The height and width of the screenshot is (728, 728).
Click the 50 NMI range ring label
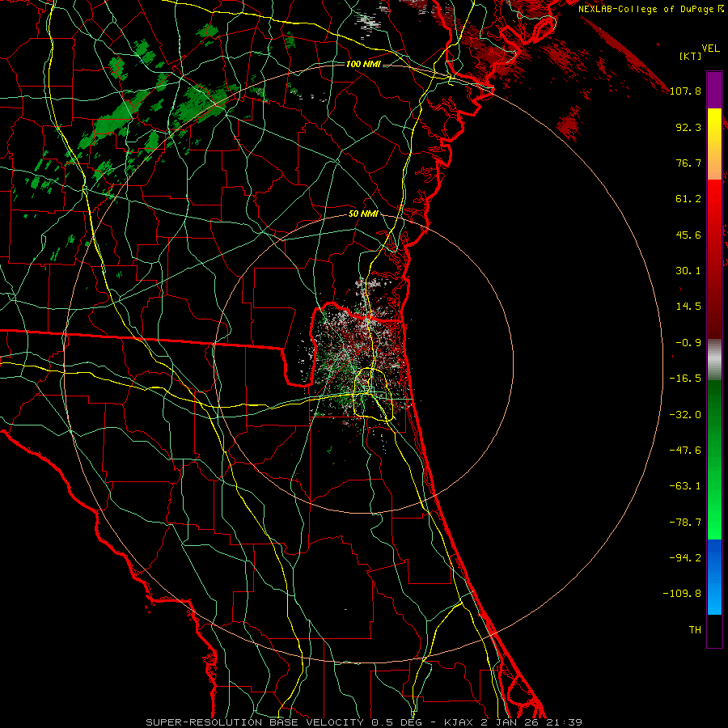tap(363, 214)
